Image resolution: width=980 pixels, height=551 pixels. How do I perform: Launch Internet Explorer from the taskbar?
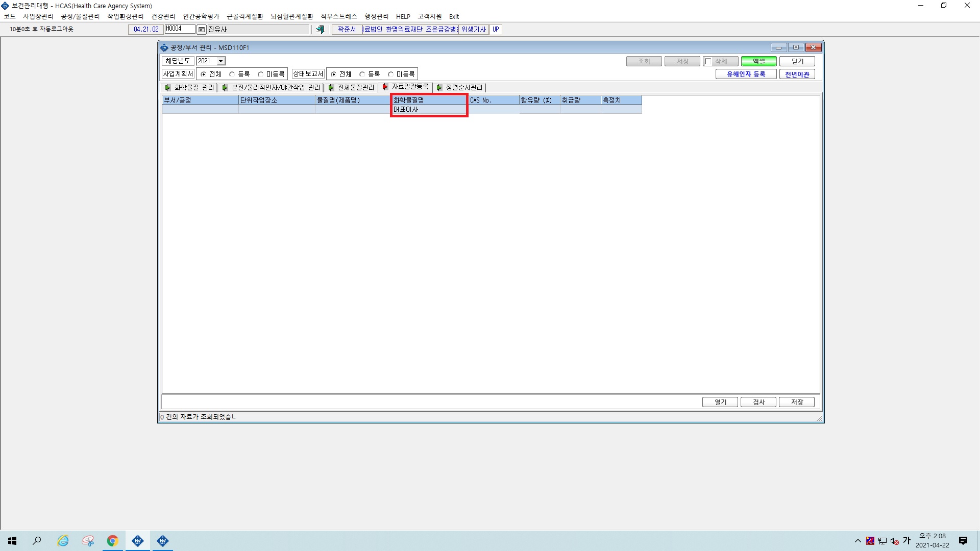63,541
